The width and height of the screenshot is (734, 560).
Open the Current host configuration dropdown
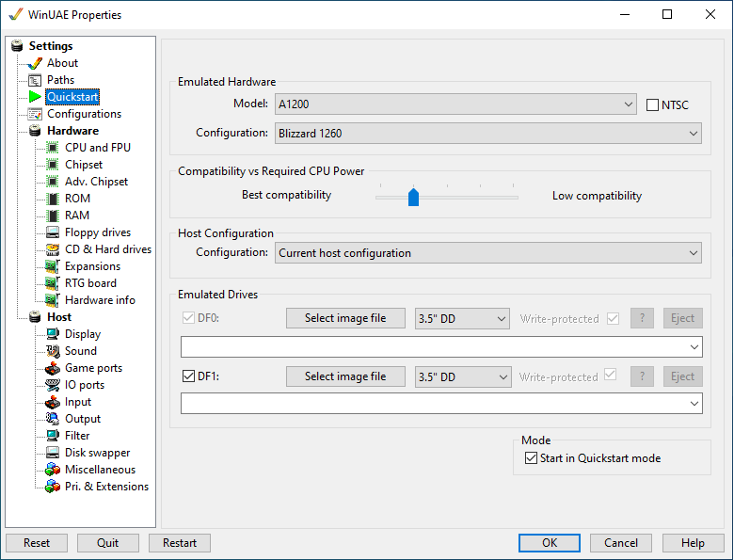click(488, 253)
